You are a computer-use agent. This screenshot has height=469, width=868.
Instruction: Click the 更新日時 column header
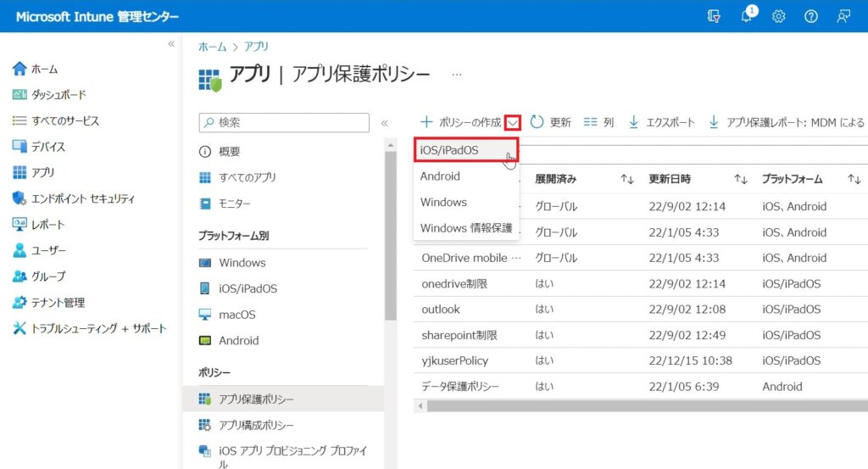[670, 179]
